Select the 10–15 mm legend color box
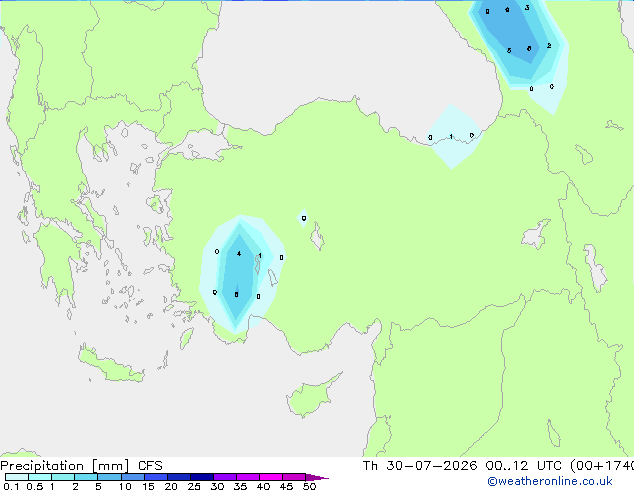The image size is (634, 490). [x=132, y=477]
